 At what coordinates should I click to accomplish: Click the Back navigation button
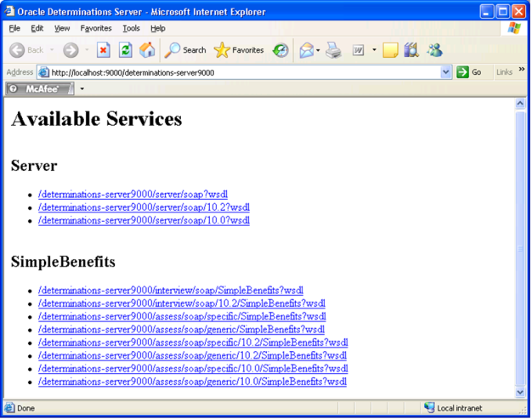pos(26,50)
